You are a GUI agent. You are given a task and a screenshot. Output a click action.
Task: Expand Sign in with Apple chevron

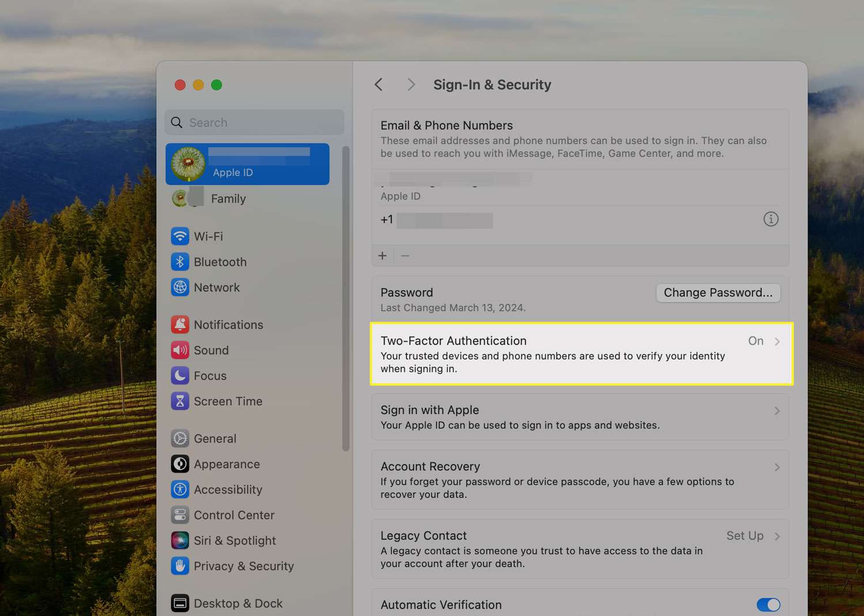coord(777,411)
